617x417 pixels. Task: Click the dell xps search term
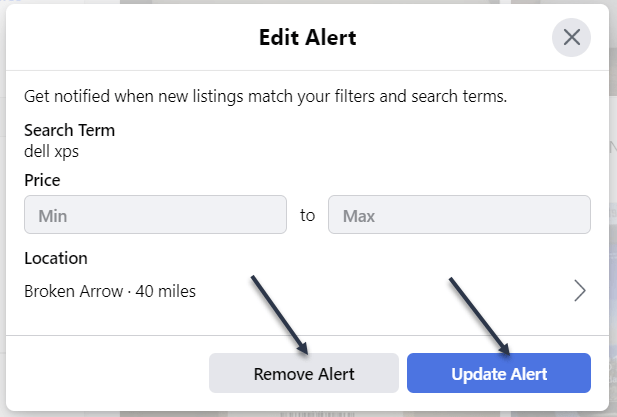51,152
